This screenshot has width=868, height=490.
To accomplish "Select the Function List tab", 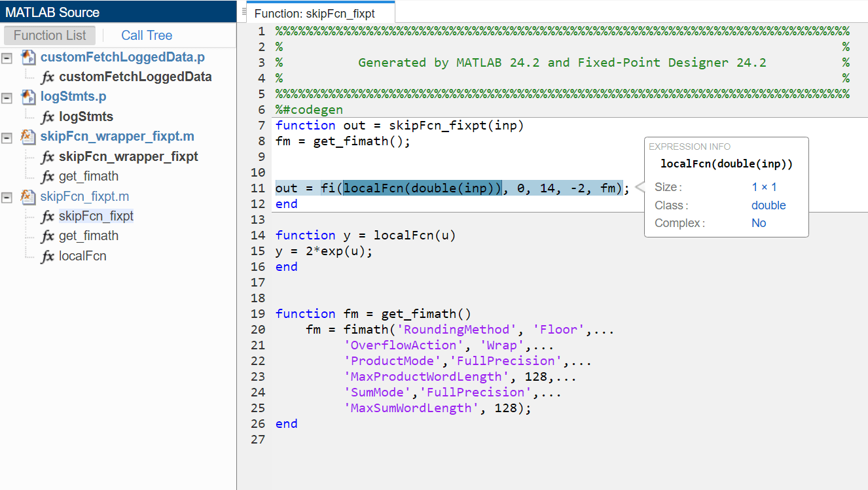I will [50, 35].
